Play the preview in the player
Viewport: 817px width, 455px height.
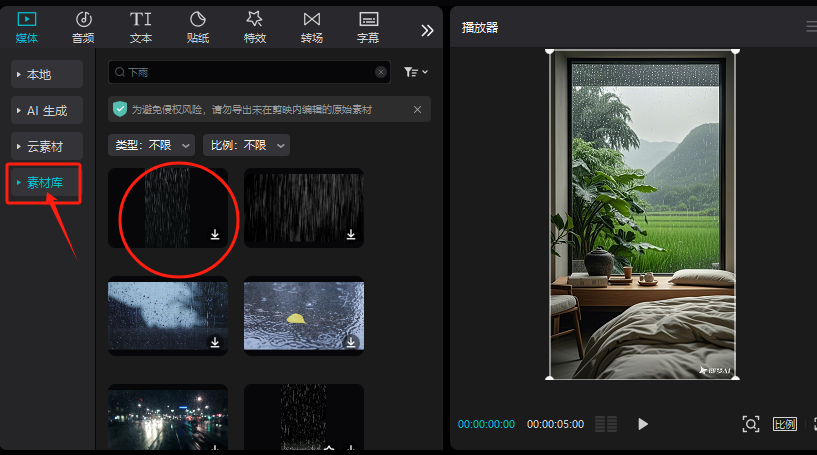pyautogui.click(x=643, y=424)
